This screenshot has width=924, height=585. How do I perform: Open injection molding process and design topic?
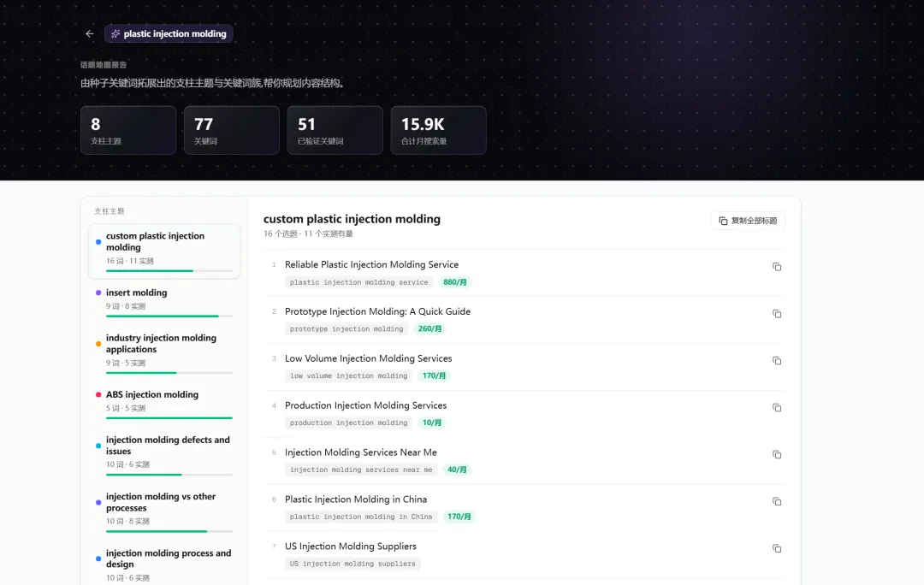(x=164, y=564)
